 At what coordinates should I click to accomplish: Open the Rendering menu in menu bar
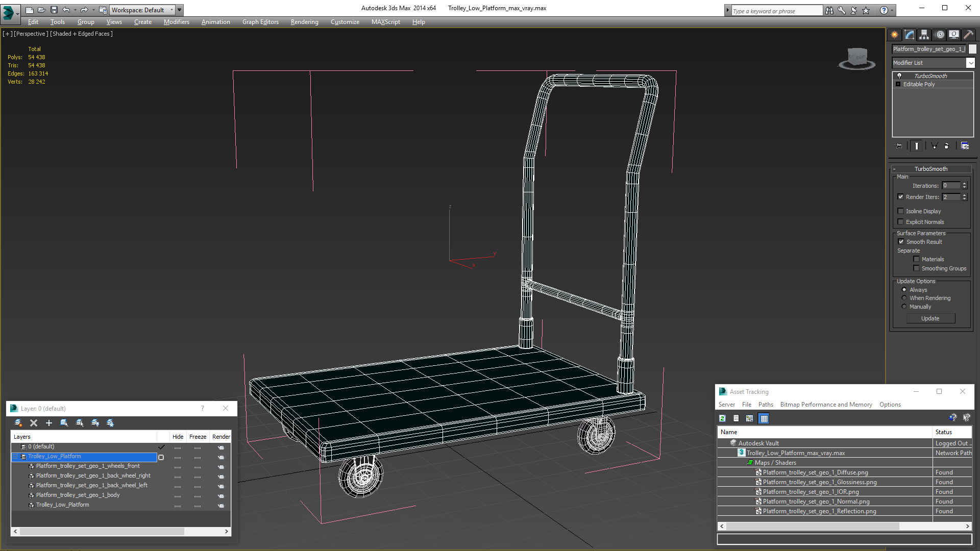click(304, 21)
